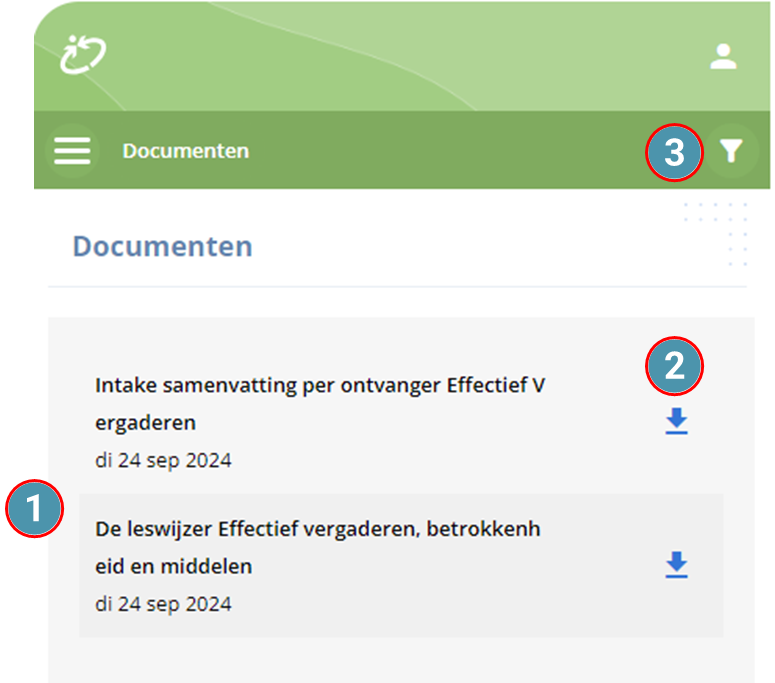Open the user profile icon
The width and height of the screenshot is (775, 683).
point(723,56)
